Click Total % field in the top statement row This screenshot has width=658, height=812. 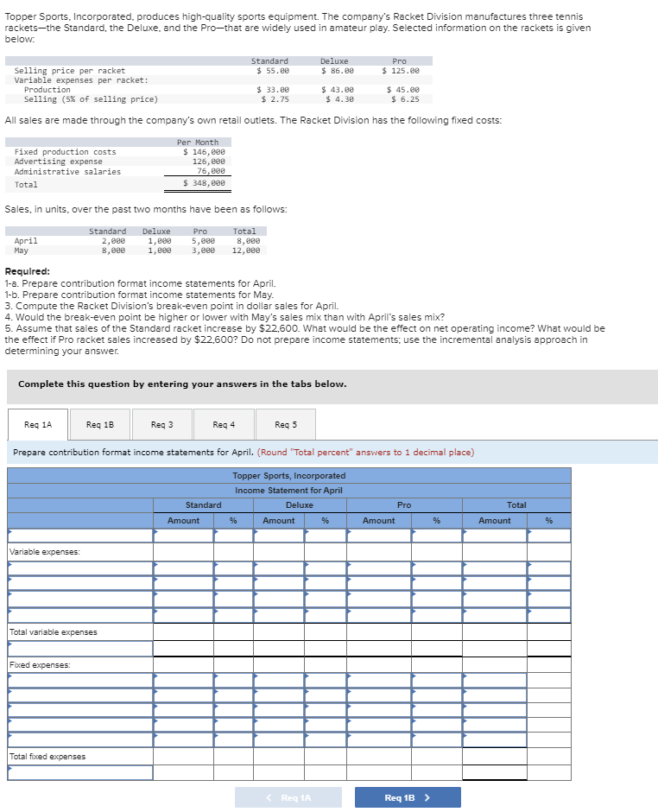click(549, 536)
